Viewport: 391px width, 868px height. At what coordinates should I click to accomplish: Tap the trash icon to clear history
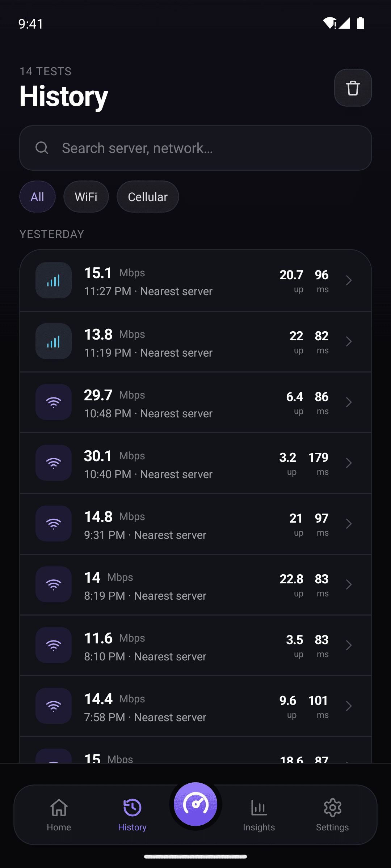pyautogui.click(x=353, y=88)
